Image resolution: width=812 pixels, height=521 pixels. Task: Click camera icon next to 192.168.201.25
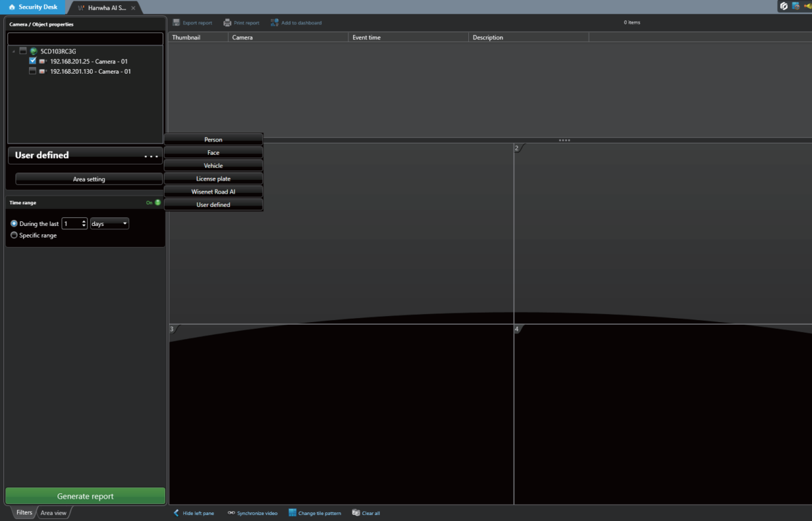coord(43,62)
